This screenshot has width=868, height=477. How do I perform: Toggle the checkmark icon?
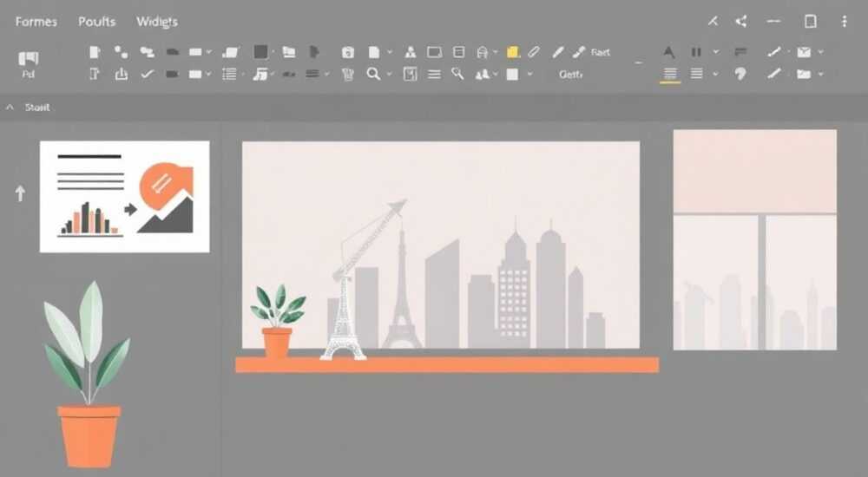pyautogui.click(x=147, y=74)
